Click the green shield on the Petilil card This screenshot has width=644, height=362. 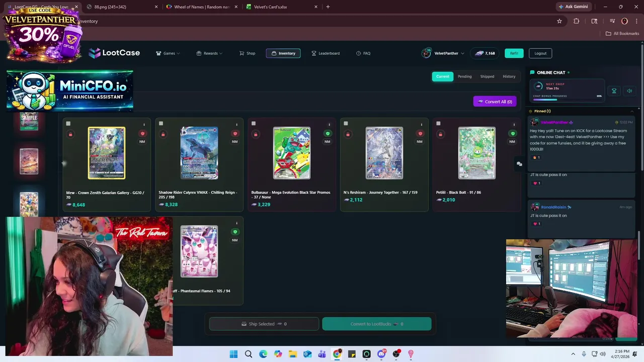[x=513, y=134]
